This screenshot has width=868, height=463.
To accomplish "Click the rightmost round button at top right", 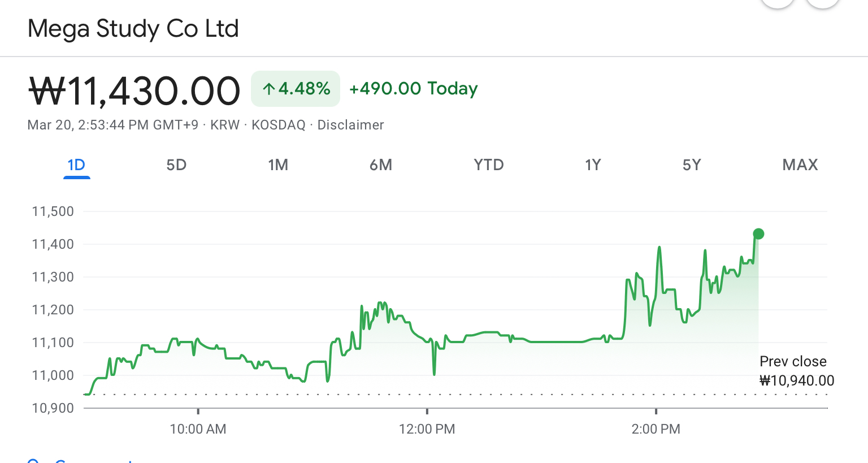I will pyautogui.click(x=823, y=3).
